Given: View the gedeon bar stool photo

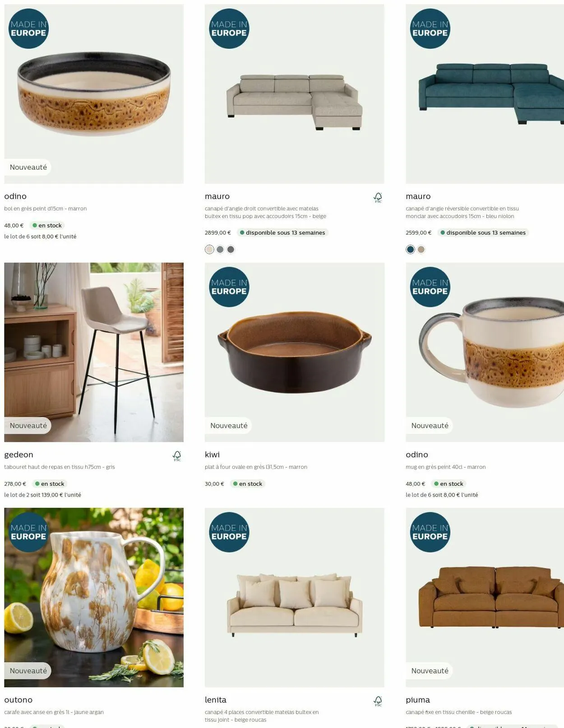Looking at the screenshot, I should coord(94,352).
